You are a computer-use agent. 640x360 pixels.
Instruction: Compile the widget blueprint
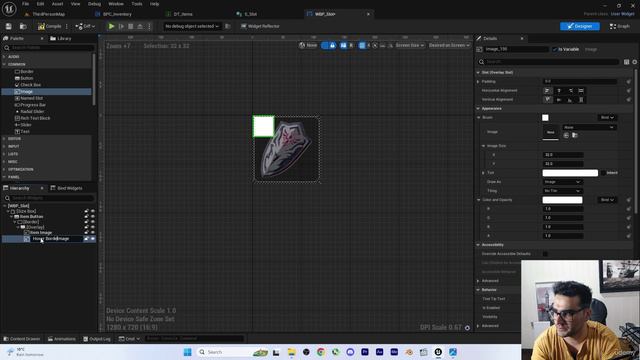click(49, 26)
